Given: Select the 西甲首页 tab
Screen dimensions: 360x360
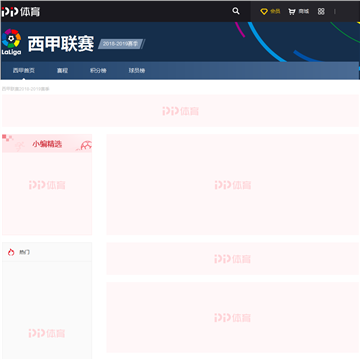Looking at the screenshot, I should point(24,71).
